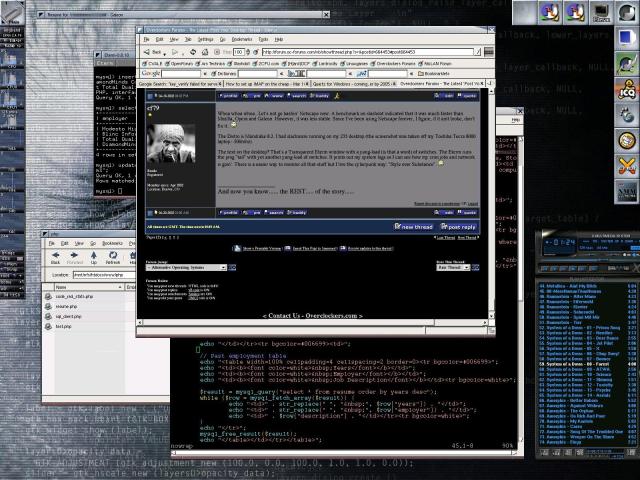Open the Forum Jump dropdown
Screen dimensions: 640x480
pyautogui.click(x=186, y=267)
